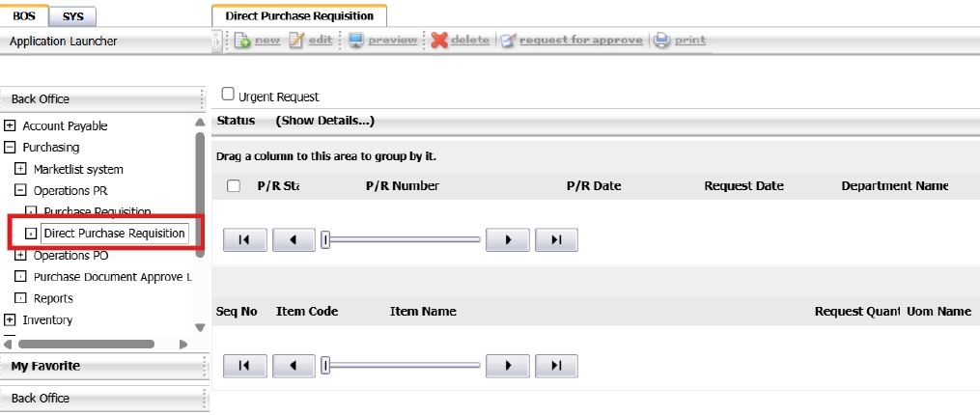Click the preview monitor icon

coord(356,41)
